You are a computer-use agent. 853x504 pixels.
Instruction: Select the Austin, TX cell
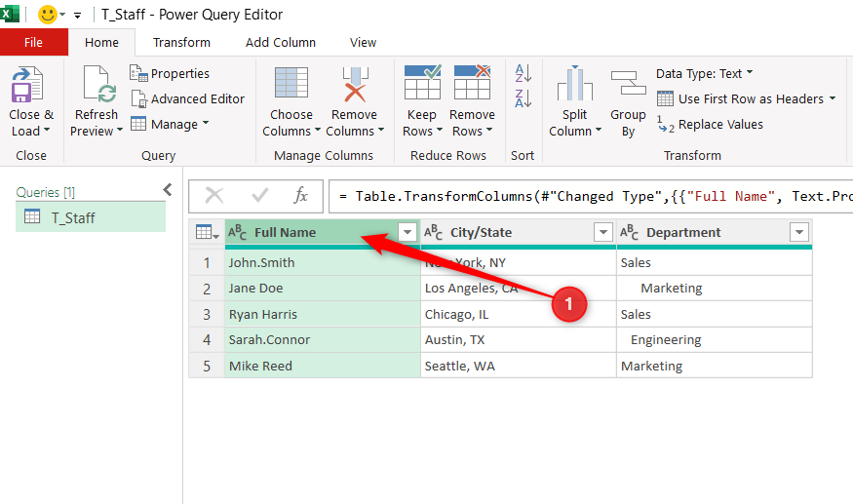519,339
